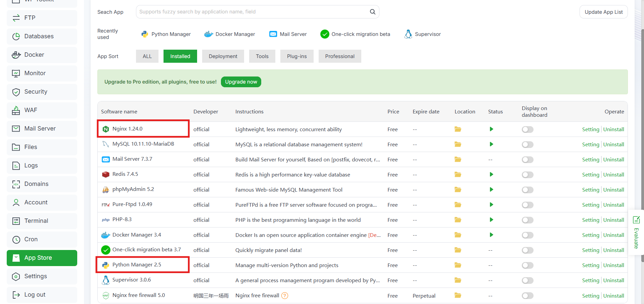Screen dimensions: 644x304
Task: Open recently used Supervisor
Action: click(422, 34)
